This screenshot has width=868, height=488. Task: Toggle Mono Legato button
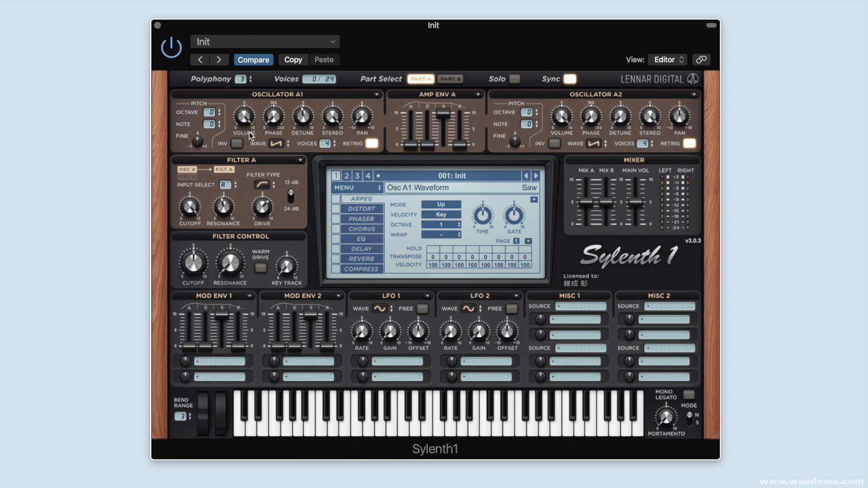click(x=689, y=394)
